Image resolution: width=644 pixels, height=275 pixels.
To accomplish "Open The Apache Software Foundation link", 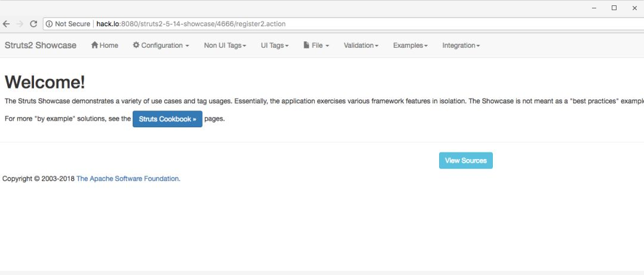I will pyautogui.click(x=128, y=179).
